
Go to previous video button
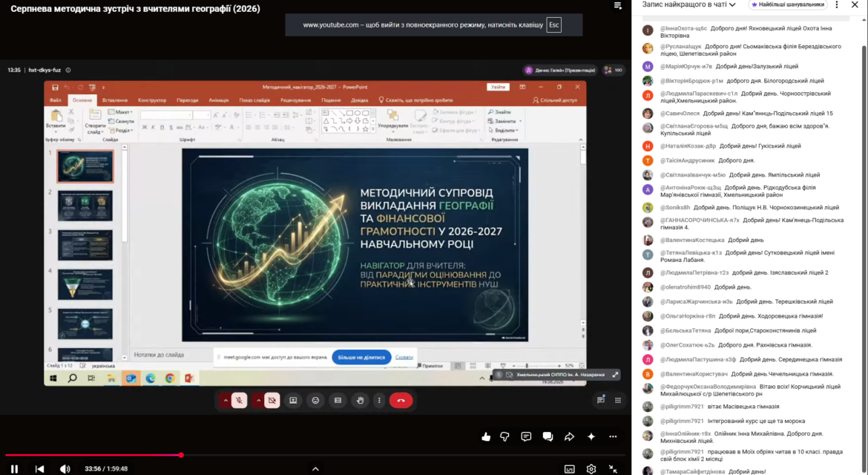40,469
